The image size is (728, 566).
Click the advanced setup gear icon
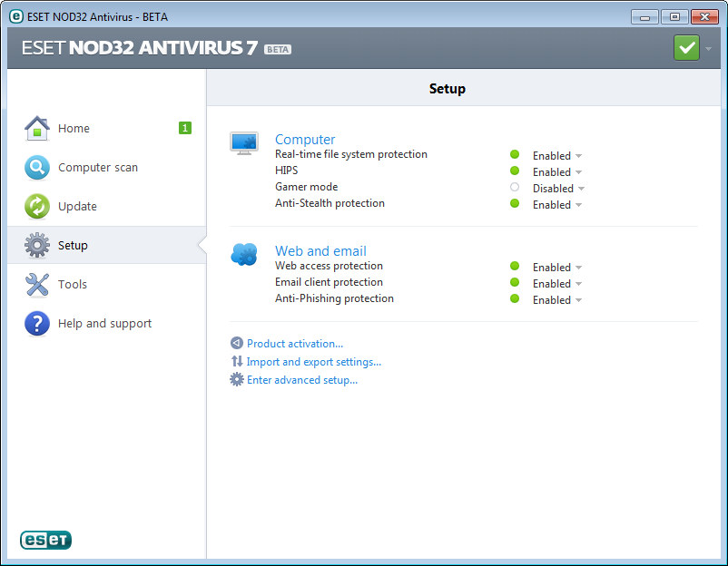(237, 379)
